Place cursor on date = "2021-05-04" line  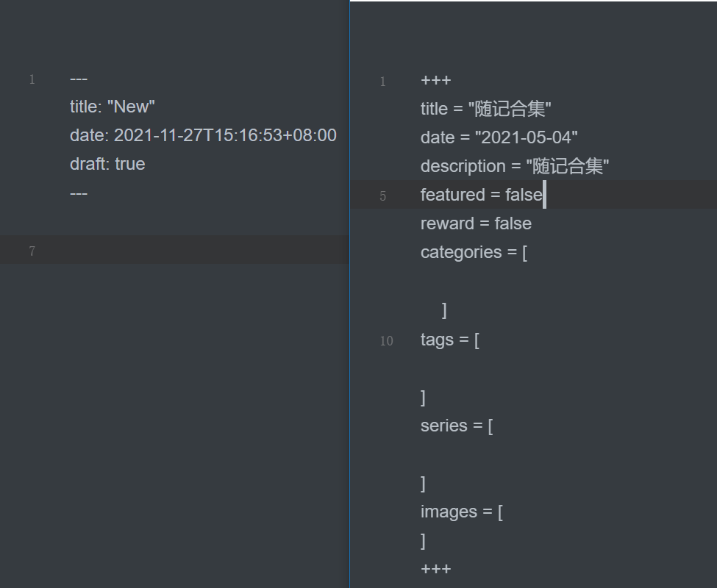[499, 138]
